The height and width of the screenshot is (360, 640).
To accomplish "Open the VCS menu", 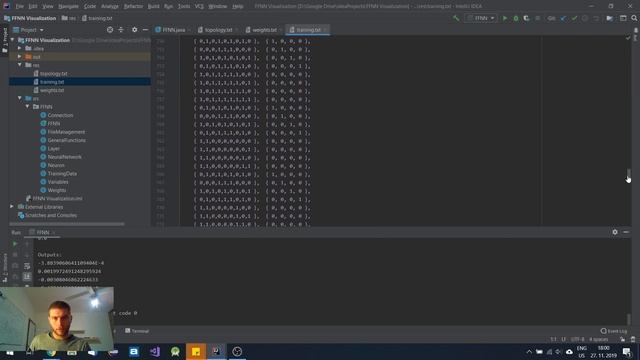I will 199,6.
